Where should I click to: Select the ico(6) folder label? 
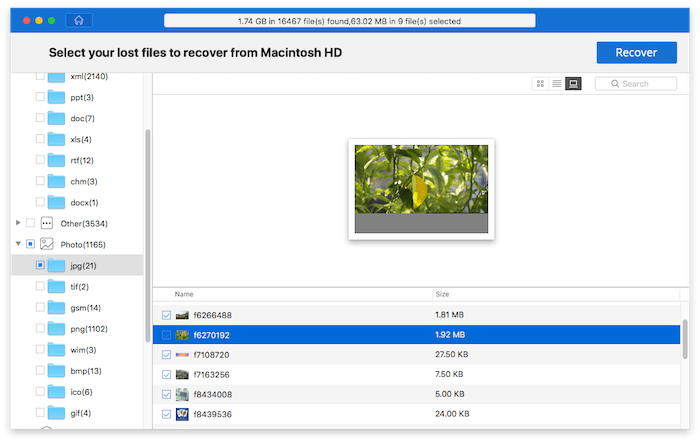81,392
